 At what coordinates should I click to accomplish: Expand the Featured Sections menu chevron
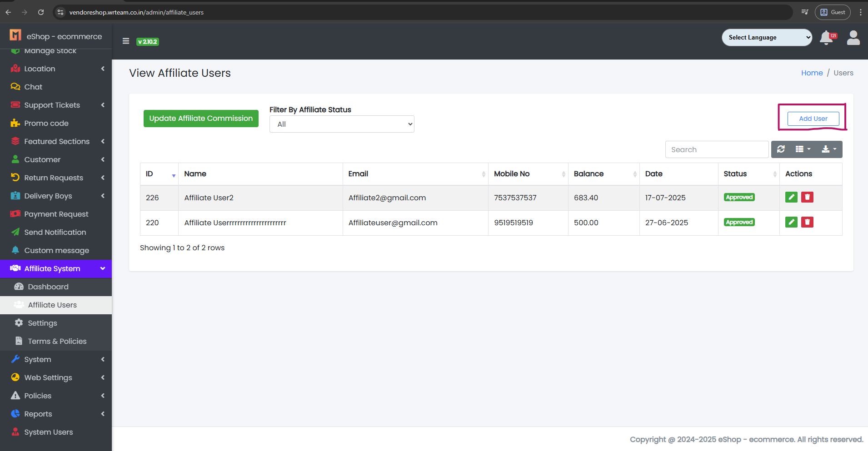103,141
